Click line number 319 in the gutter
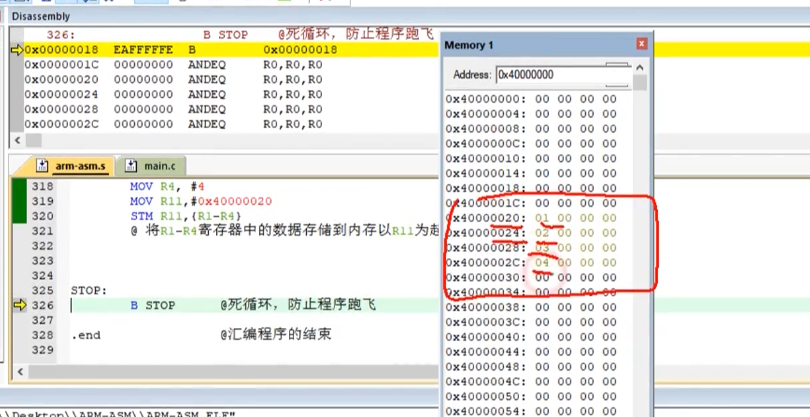The width and height of the screenshot is (810, 417). coord(42,202)
